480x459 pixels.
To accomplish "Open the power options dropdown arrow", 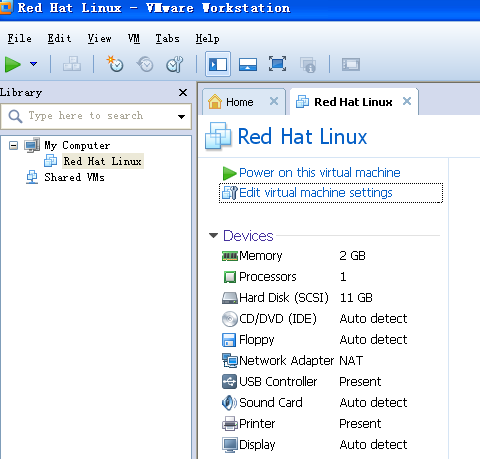I will 33,64.
